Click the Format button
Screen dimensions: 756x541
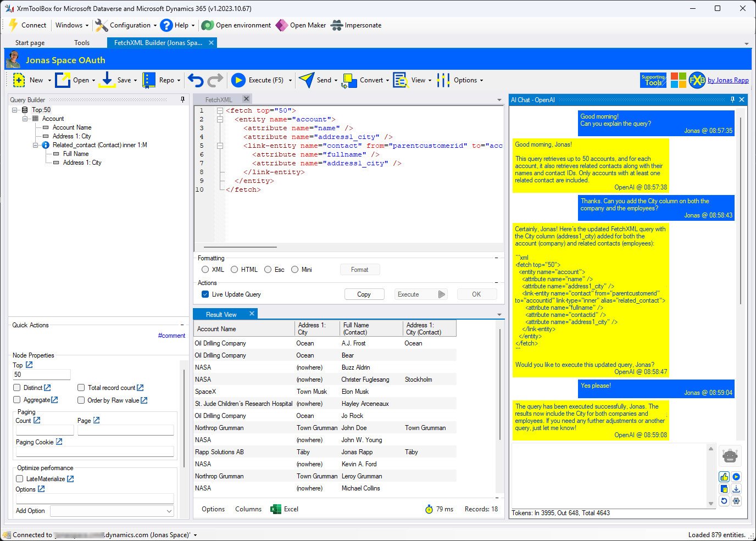[x=360, y=270]
